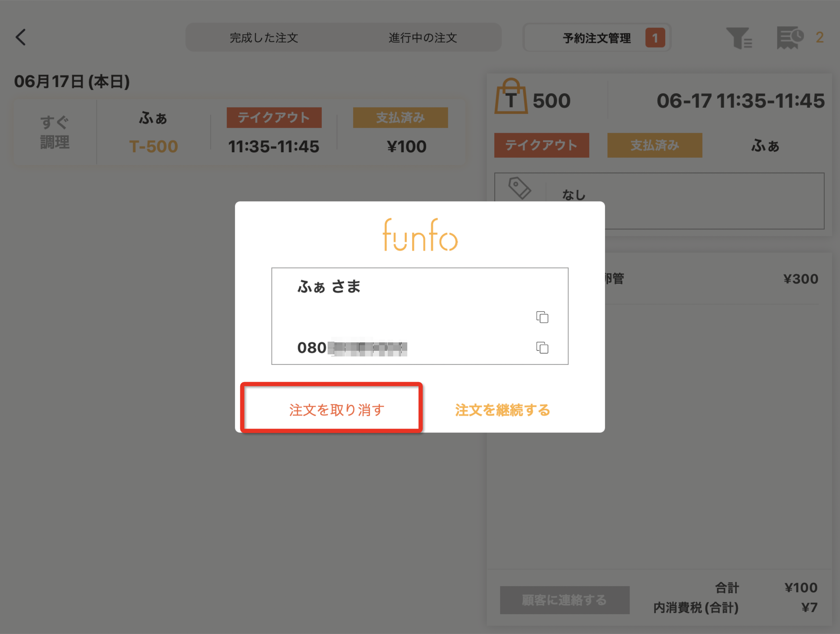The height and width of the screenshot is (634, 840).
Task: Click the funfo logo in dialog
Action: tap(420, 235)
